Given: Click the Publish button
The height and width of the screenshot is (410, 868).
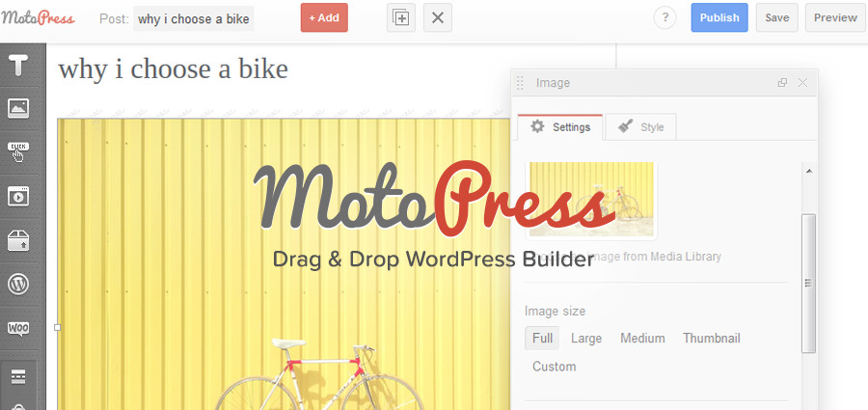Looking at the screenshot, I should (x=719, y=17).
